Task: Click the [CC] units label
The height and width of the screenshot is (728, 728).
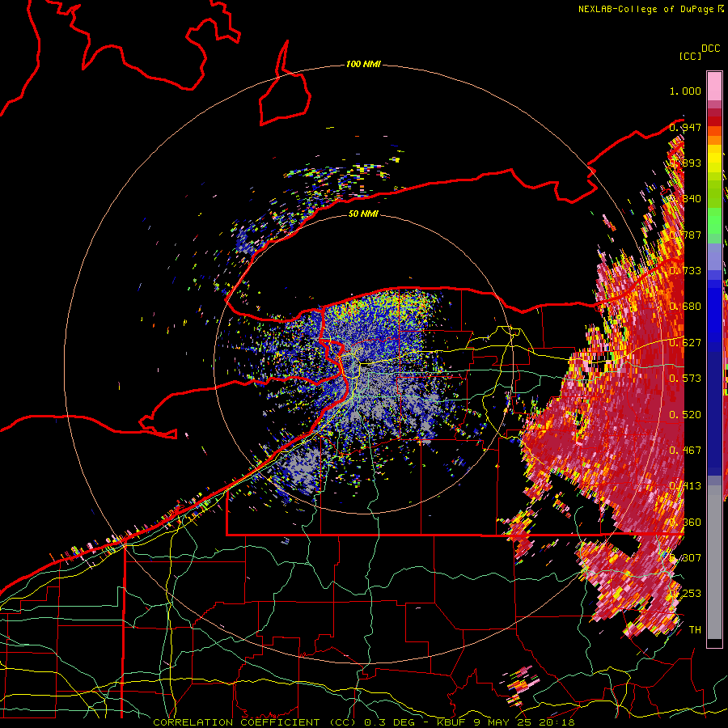Action: coord(690,56)
